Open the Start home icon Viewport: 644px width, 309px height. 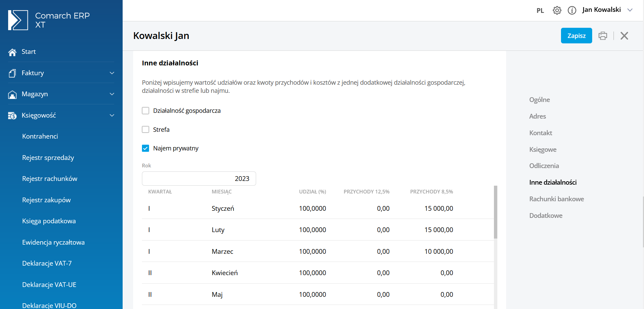pyautogui.click(x=13, y=52)
